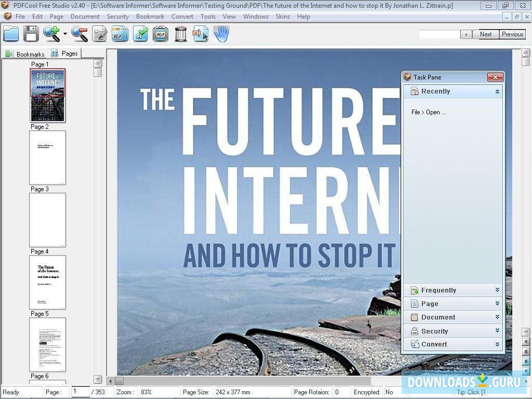The height and width of the screenshot is (399, 532).
Task: Click the Zoom Out magnifier icon
Action: pos(79,34)
